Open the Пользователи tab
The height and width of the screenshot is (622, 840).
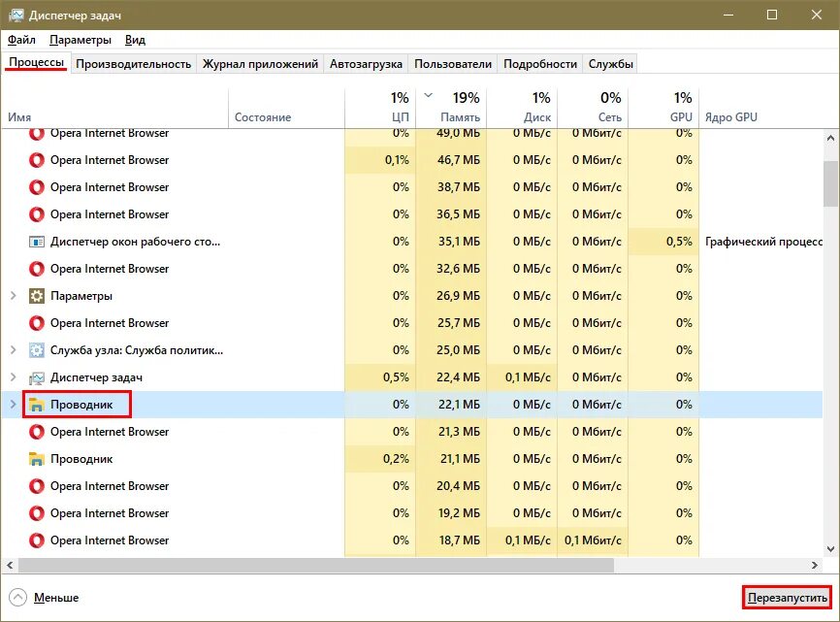click(x=453, y=64)
